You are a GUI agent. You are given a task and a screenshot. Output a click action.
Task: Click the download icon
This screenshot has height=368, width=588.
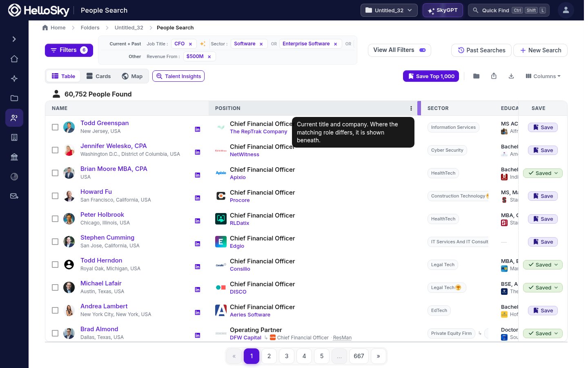click(x=511, y=76)
